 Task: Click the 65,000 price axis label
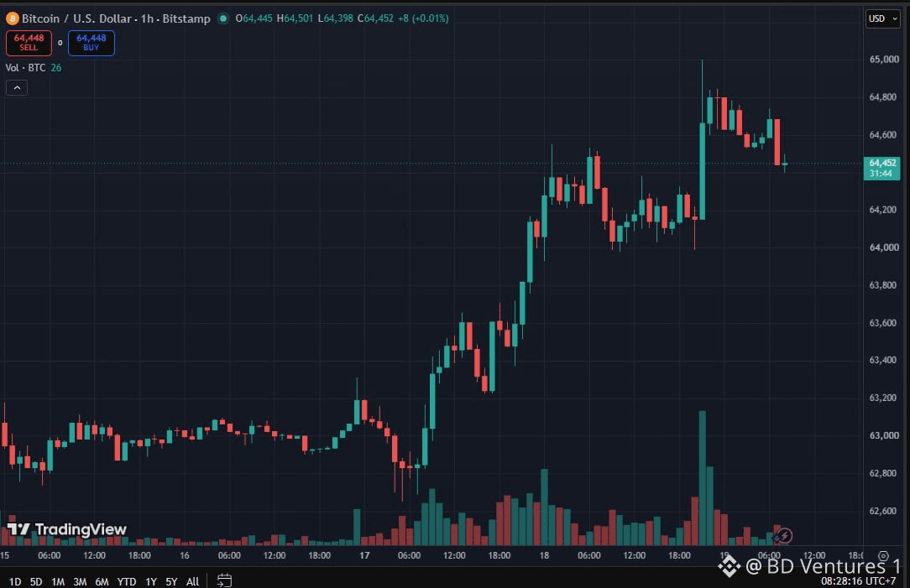(x=884, y=60)
